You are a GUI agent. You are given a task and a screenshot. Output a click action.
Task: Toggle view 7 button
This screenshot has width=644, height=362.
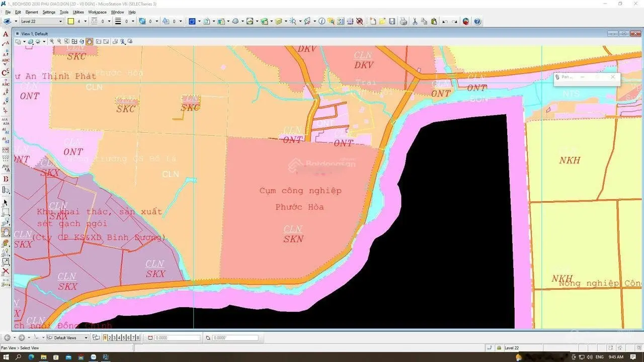[133, 337]
